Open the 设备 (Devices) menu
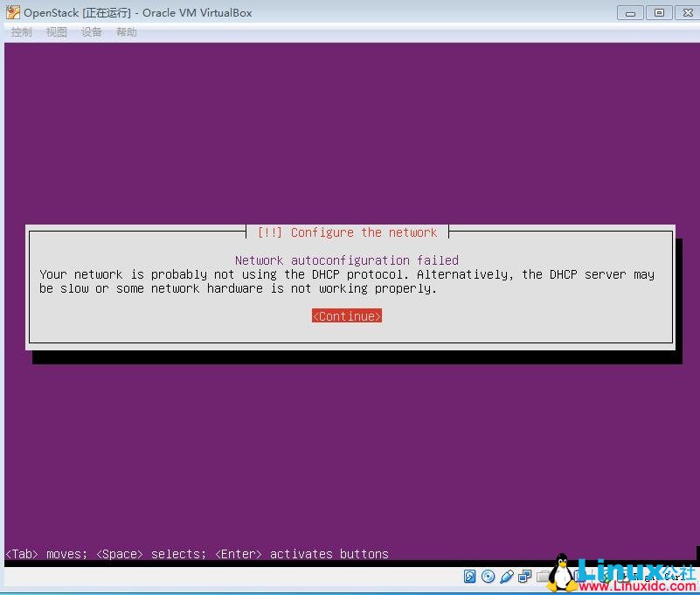The height and width of the screenshot is (595, 700). coord(91,31)
